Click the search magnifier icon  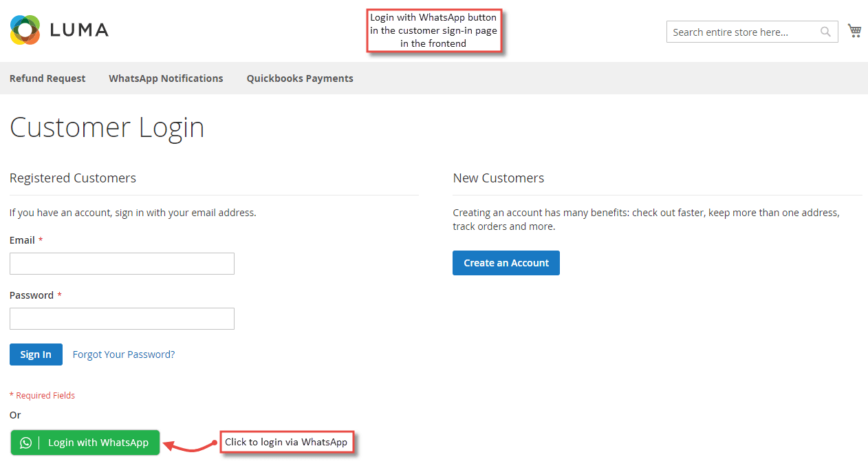pos(825,32)
